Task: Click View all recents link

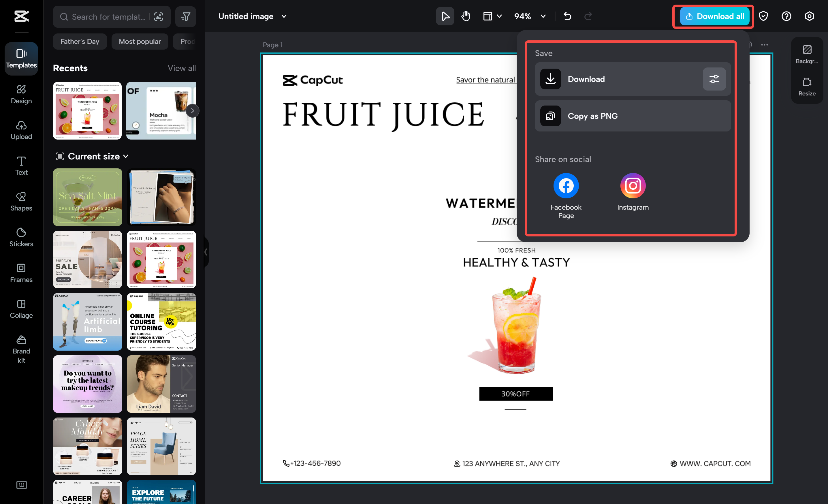Action: [x=181, y=68]
